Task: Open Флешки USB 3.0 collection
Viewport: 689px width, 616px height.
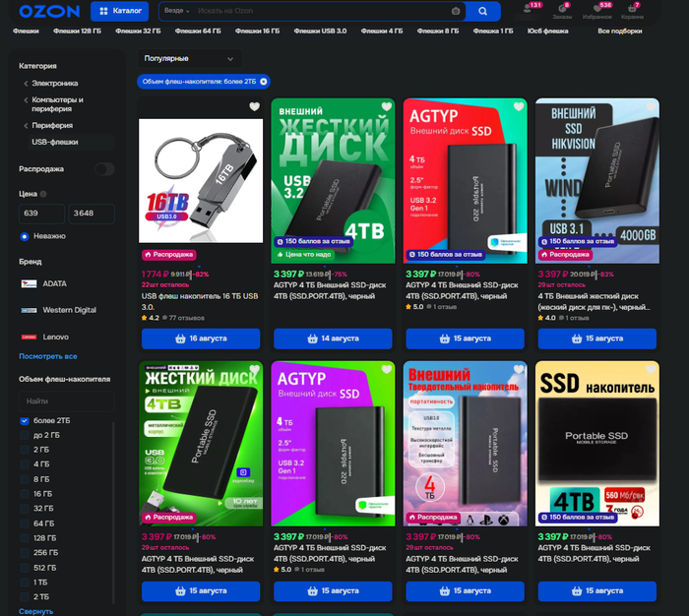Action: 320,31
